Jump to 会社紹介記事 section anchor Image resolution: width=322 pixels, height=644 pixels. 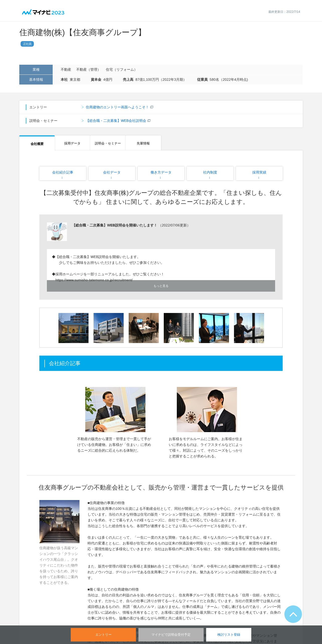[63, 173]
